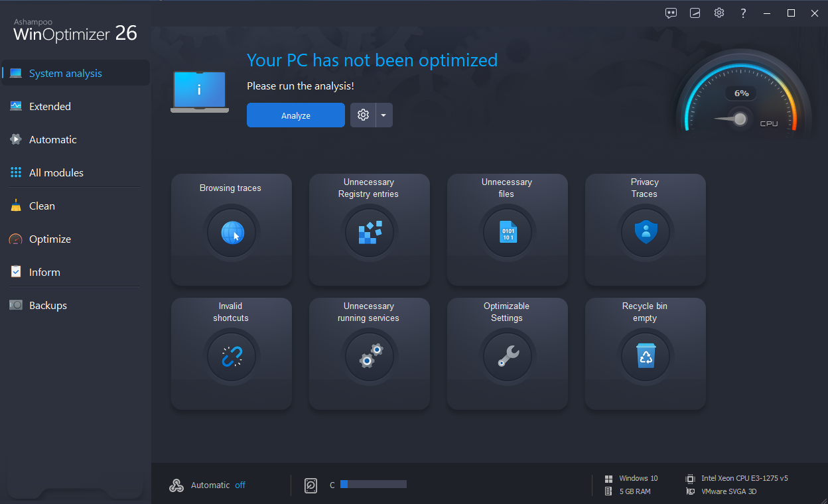The height and width of the screenshot is (504, 828).
Task: Click the Backups drive icon
Action: pyautogui.click(x=16, y=305)
